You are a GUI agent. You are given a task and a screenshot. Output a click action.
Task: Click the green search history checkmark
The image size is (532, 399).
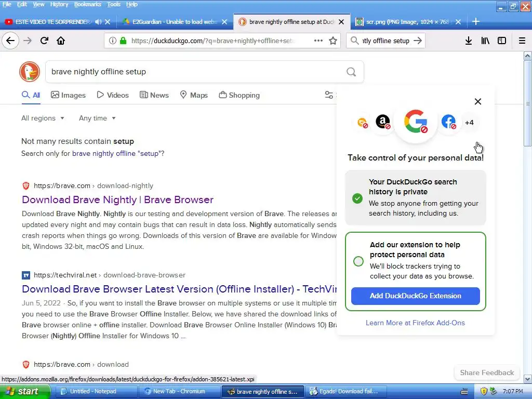(357, 198)
